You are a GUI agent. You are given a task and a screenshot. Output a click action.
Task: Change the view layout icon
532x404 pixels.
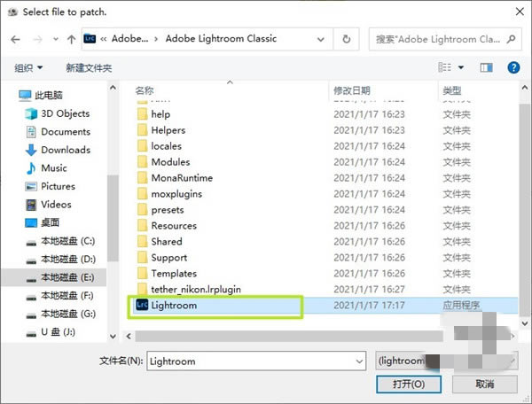pos(444,67)
